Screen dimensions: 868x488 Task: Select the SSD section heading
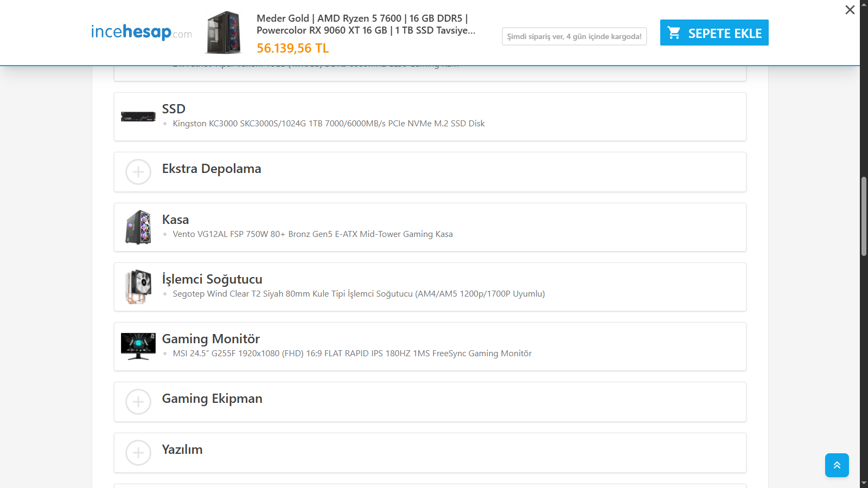174,109
